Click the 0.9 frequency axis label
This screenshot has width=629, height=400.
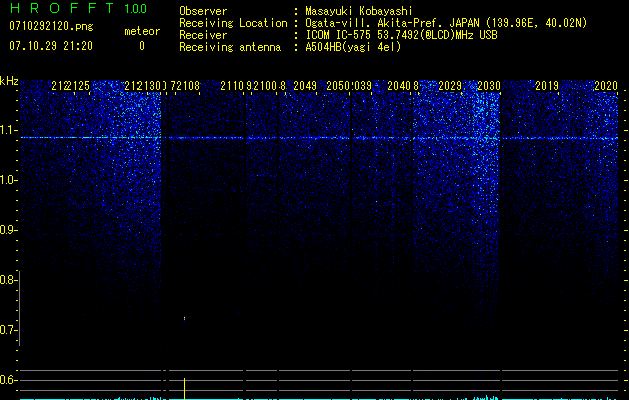tap(9, 230)
